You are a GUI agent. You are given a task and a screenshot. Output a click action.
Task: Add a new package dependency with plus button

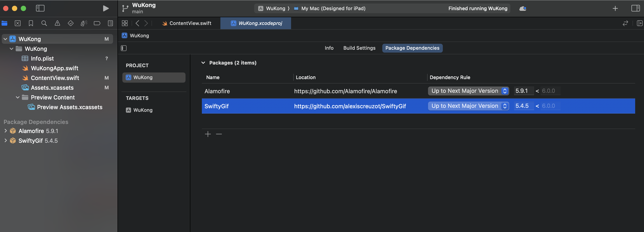(208, 134)
